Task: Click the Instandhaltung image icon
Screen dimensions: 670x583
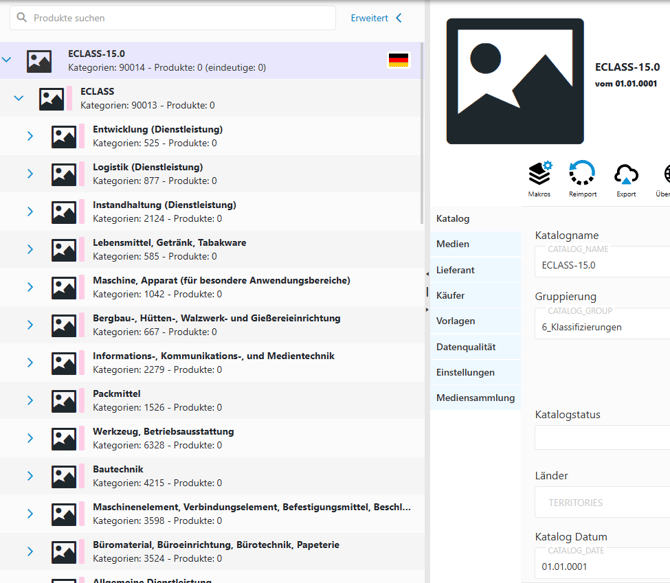Action: (64, 212)
